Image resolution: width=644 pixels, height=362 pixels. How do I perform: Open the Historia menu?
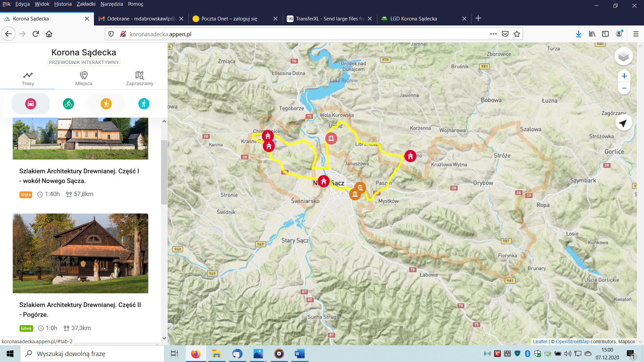coord(63,4)
